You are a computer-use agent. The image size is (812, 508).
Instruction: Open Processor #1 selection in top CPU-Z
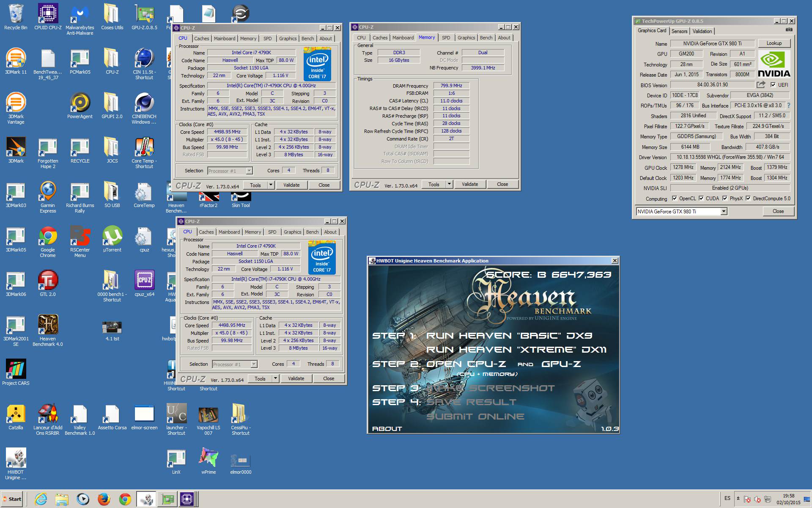230,171
